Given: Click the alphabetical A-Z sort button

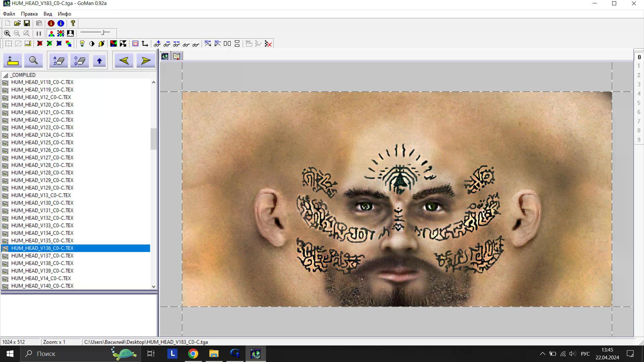Looking at the screenshot, I should point(59,61).
